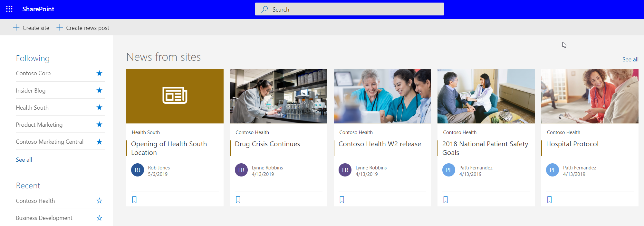Screen dimensions: 644x226
Task: Save the Contoso Health W2 release post for later
Action: [342, 200]
